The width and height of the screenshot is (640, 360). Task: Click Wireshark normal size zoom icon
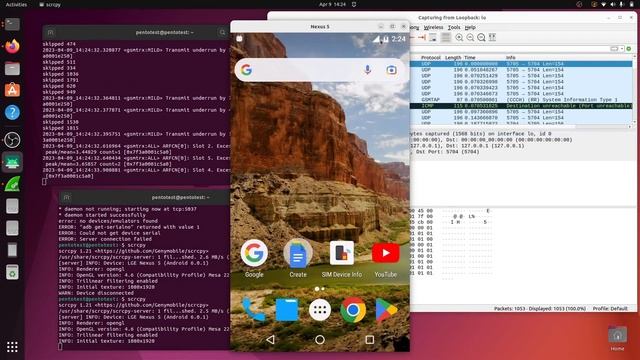pos(481,38)
